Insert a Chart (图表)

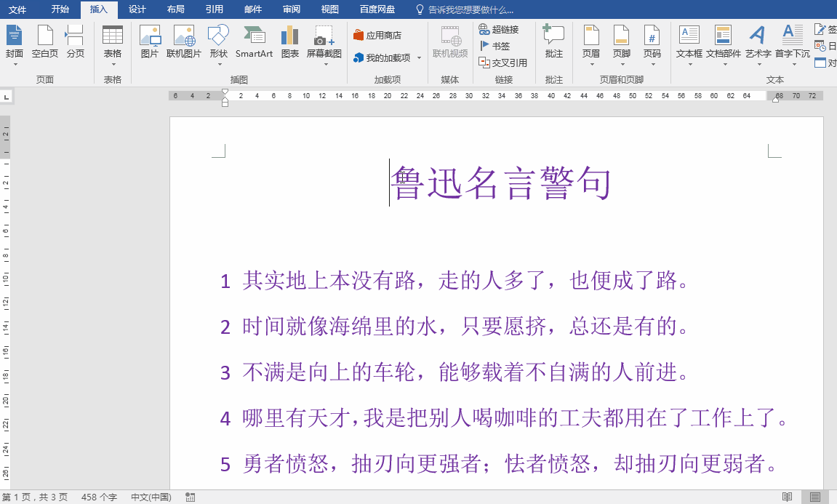pyautogui.click(x=290, y=43)
